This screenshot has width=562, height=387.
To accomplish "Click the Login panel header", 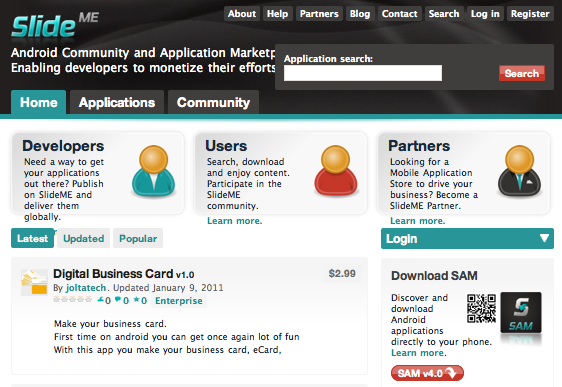I will click(x=467, y=238).
